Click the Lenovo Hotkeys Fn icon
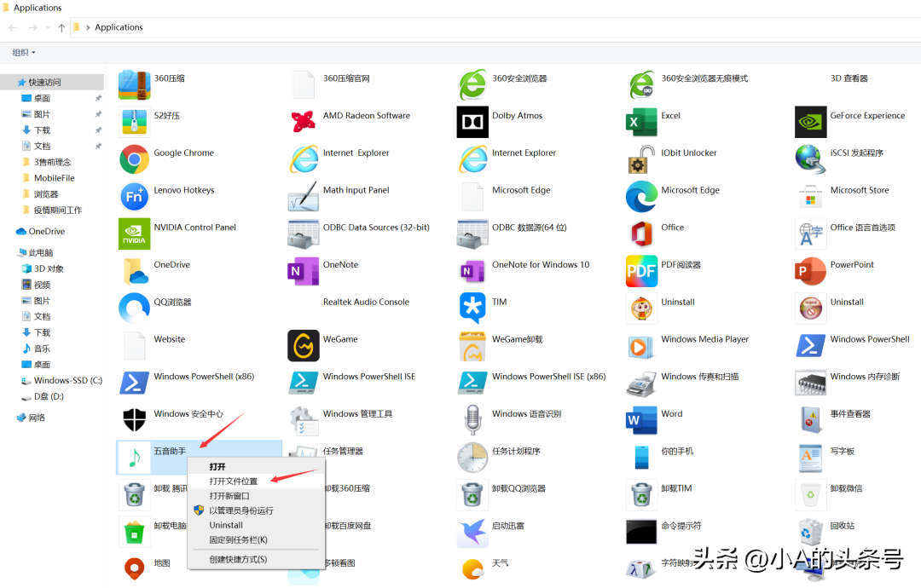This screenshot has height=588, width=921. (135, 197)
